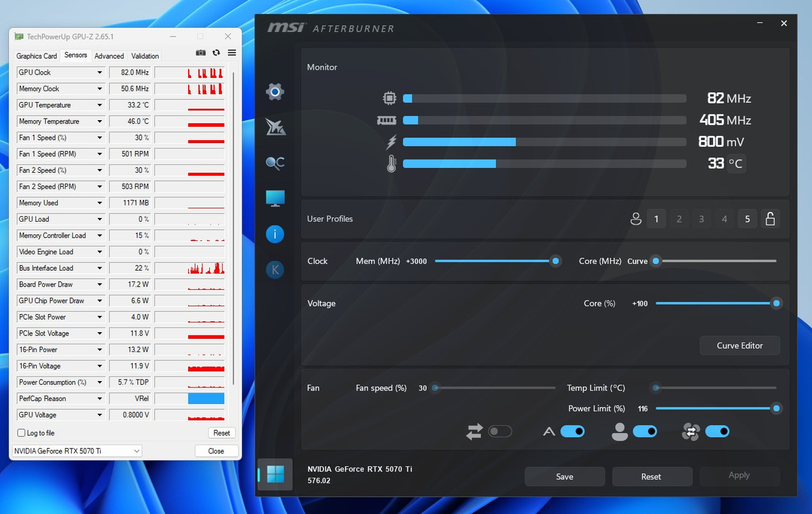The image size is (812, 514).
Task: Open the NVIDIA GeForce RTX 5070 Ti selector
Action: [77, 451]
